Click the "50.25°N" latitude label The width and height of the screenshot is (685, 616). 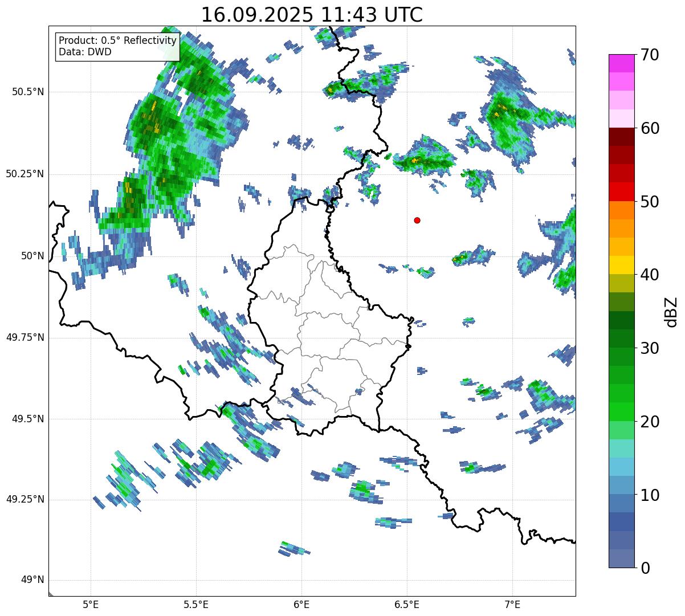tap(25, 174)
